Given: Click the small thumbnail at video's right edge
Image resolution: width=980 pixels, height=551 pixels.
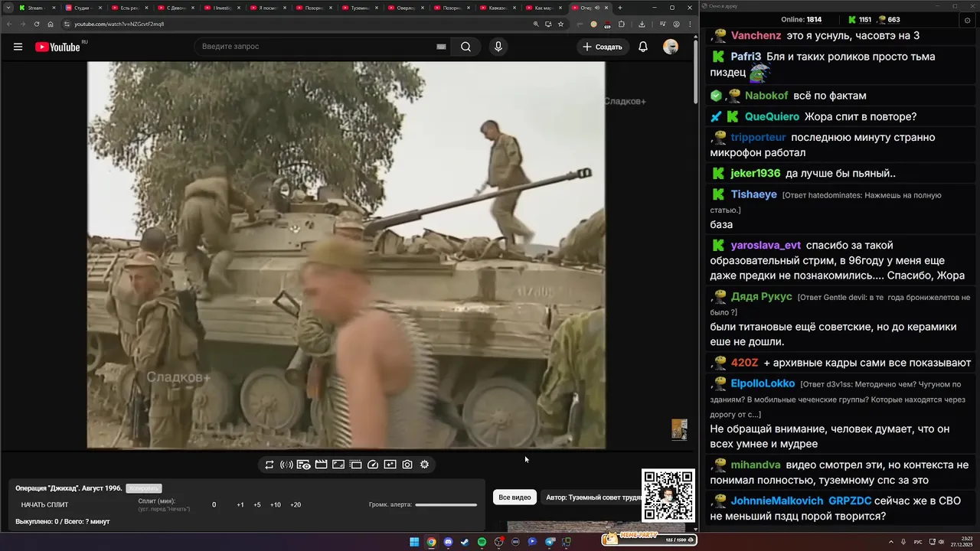Looking at the screenshot, I should pyautogui.click(x=679, y=429).
